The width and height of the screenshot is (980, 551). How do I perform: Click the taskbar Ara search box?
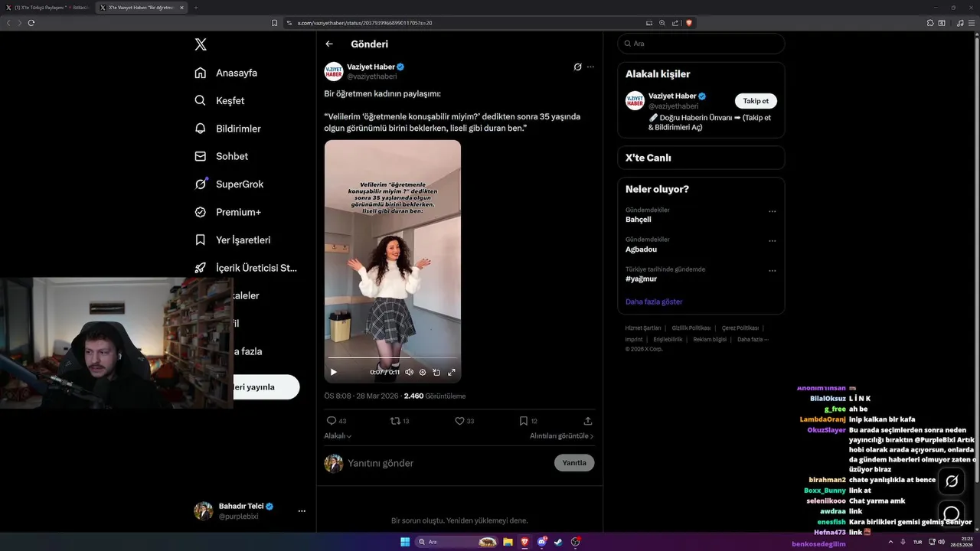point(457,542)
